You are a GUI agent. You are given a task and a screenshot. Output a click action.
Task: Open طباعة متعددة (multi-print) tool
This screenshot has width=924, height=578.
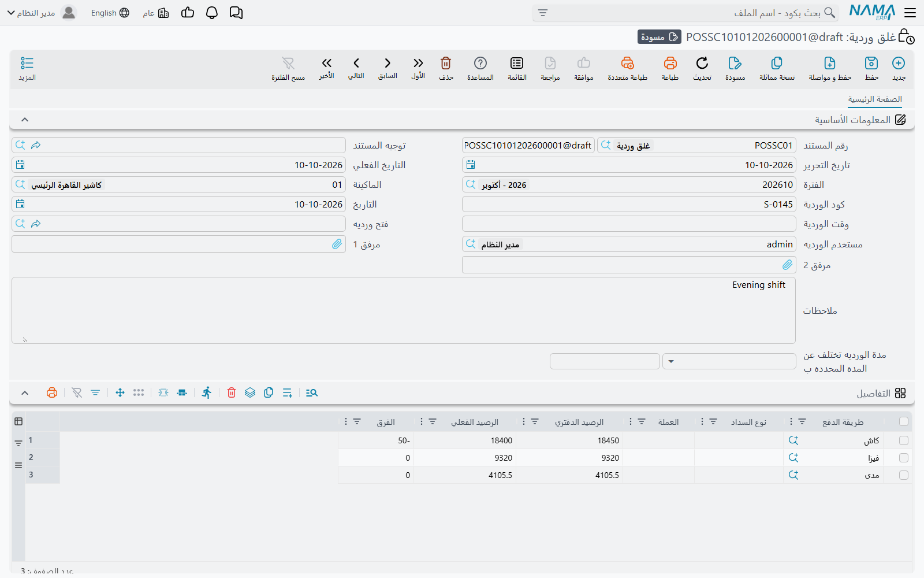coord(628,63)
